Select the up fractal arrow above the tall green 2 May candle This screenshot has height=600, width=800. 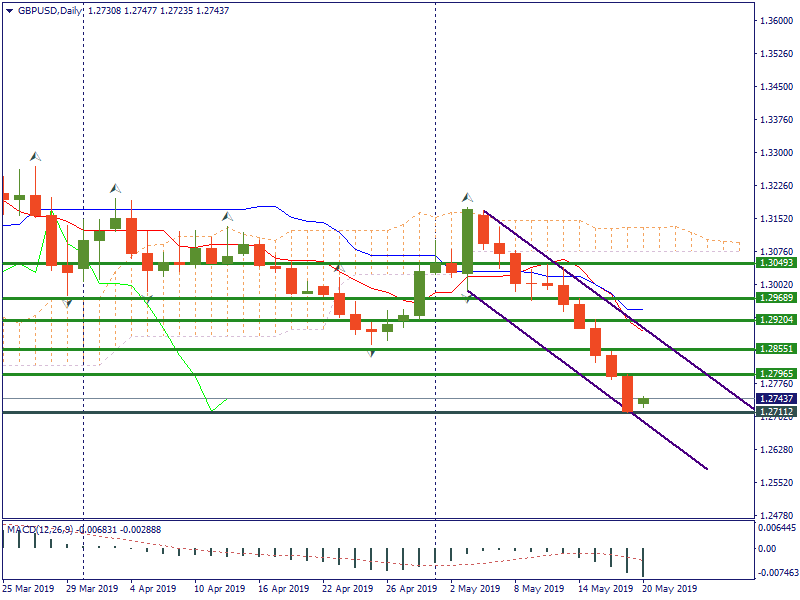tap(466, 197)
